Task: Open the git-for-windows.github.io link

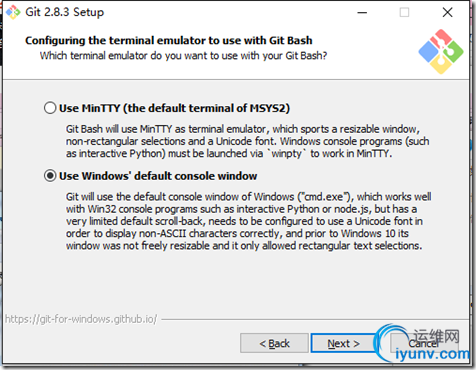Action: tap(81, 319)
